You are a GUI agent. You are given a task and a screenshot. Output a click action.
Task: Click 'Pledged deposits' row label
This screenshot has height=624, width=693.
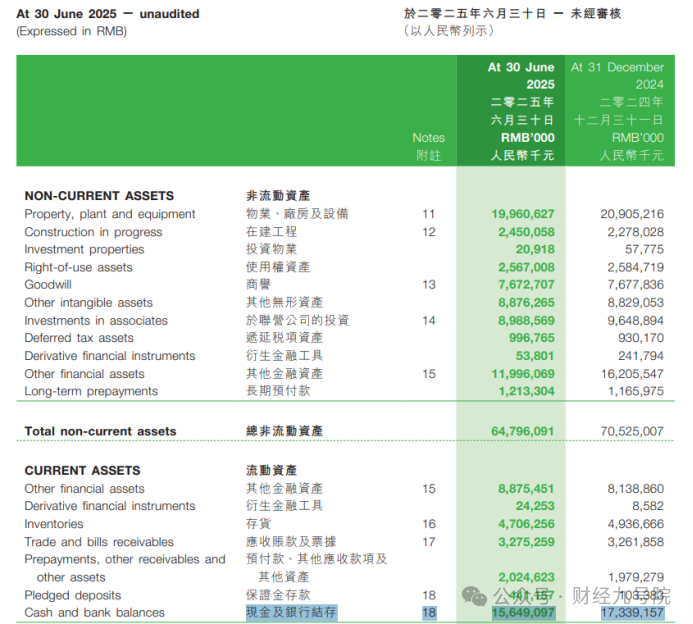click(72, 596)
